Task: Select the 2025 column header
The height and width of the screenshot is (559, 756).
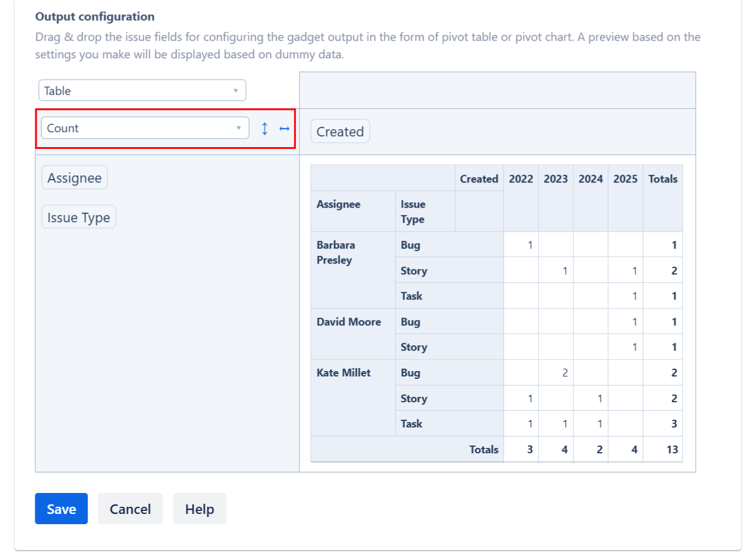Action: (625, 179)
